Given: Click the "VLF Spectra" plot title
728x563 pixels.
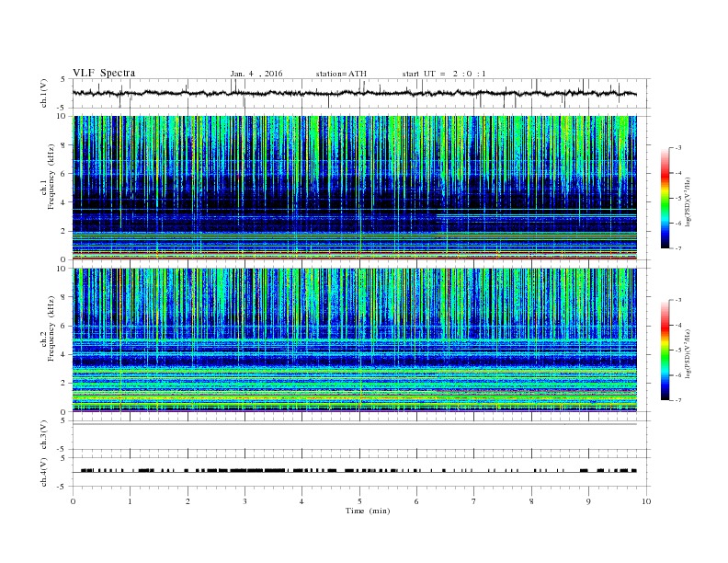Looking at the screenshot, I should [104, 73].
